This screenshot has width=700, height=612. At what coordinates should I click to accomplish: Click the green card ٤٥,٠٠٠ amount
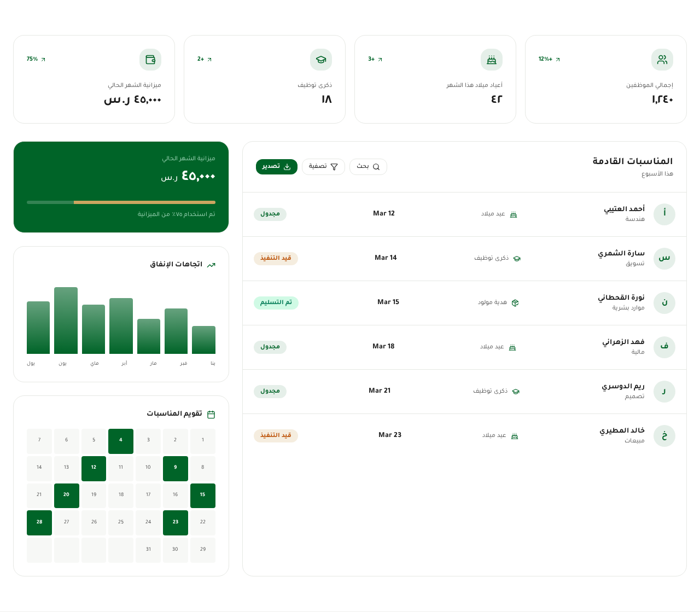coord(198,176)
